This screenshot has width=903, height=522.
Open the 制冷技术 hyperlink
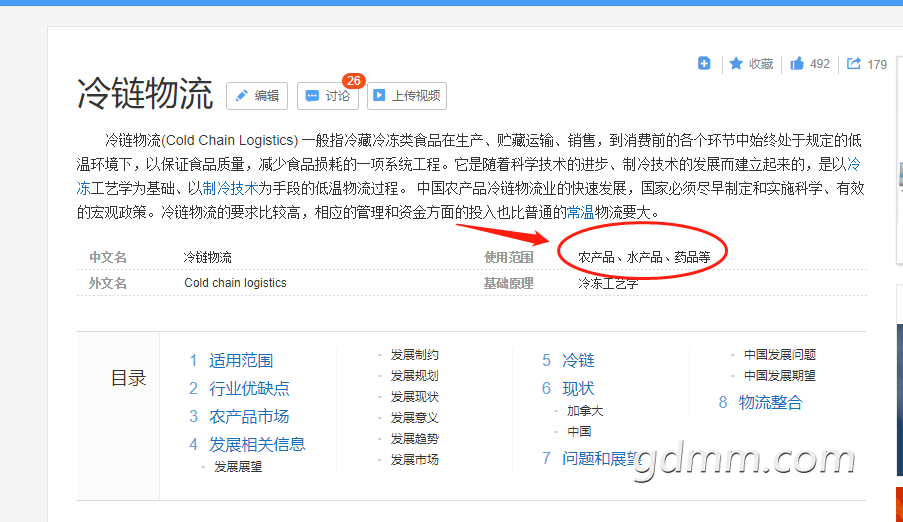[230, 188]
